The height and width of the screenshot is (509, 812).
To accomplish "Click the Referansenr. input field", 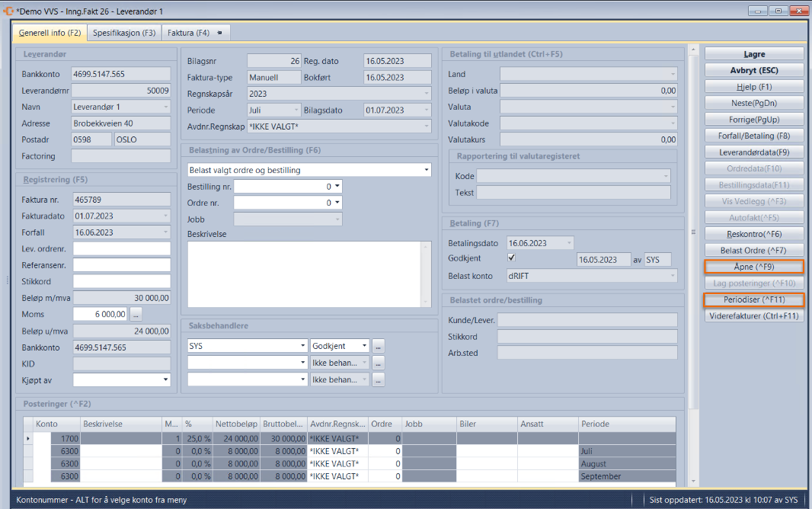I will coord(121,265).
